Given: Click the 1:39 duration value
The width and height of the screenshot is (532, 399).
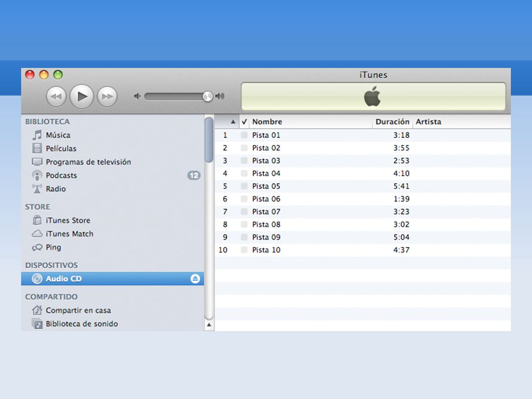Looking at the screenshot, I should pyautogui.click(x=401, y=199).
